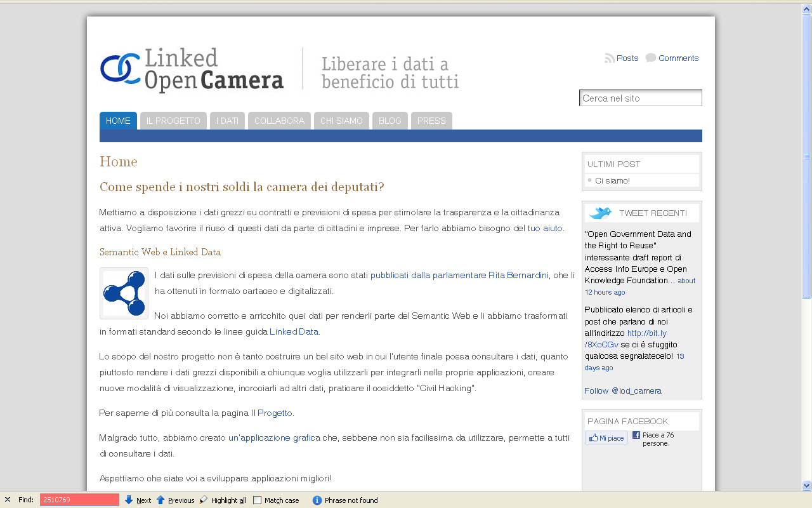Click the Phrase not found info icon
Image resolution: width=812 pixels, height=508 pixels.
(317, 500)
